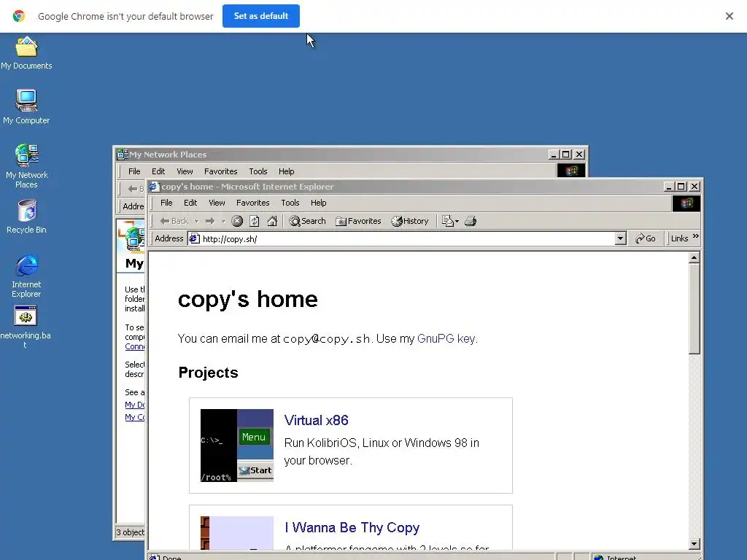Screen dimensions: 747x560
Task: Click the Stop loading icon in IE
Action: [x=237, y=221]
